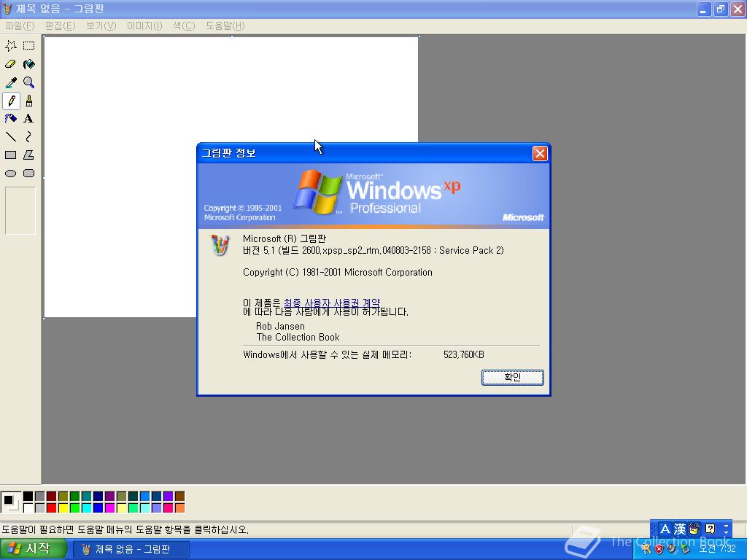Click the language bar help question-mark icon
The image size is (747, 560).
710,529
